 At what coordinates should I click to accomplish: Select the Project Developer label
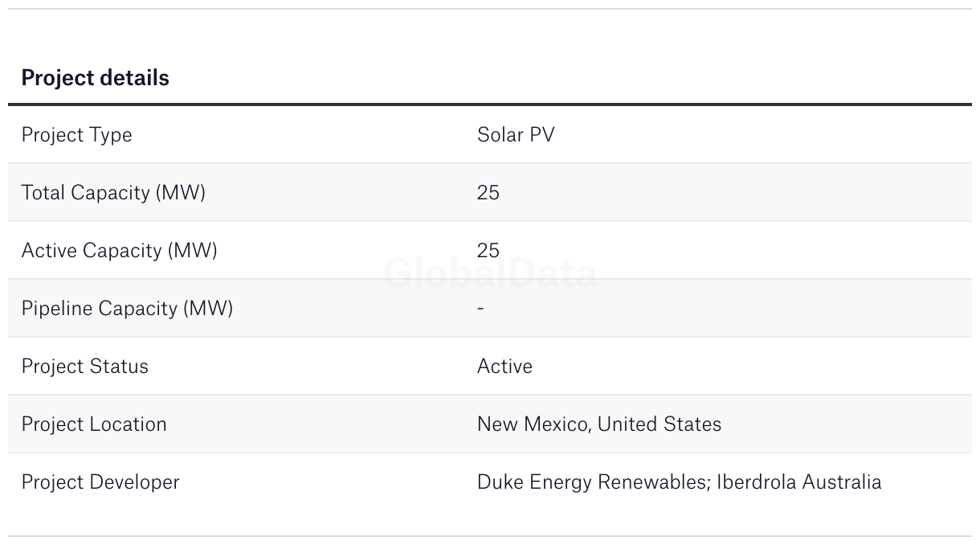[100, 481]
